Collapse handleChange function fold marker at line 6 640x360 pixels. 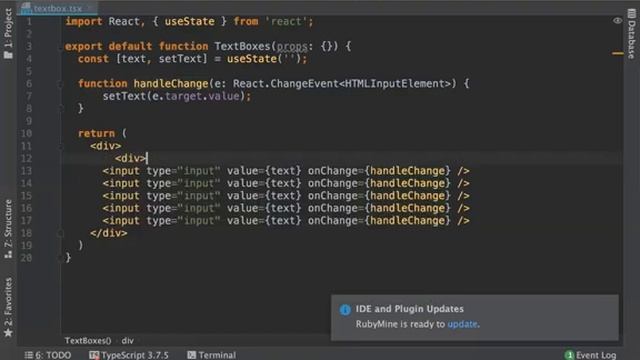coord(60,84)
